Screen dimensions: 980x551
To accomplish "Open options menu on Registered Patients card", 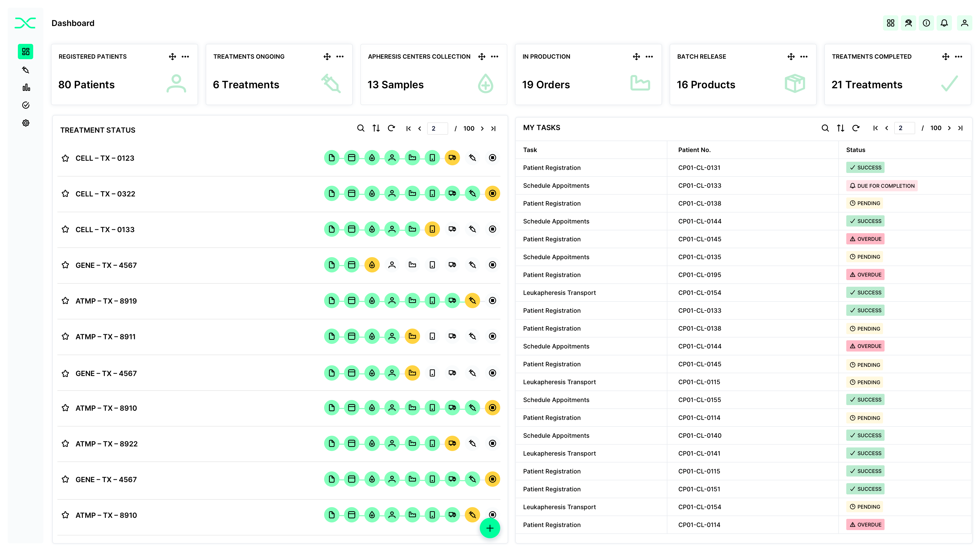I will (186, 56).
